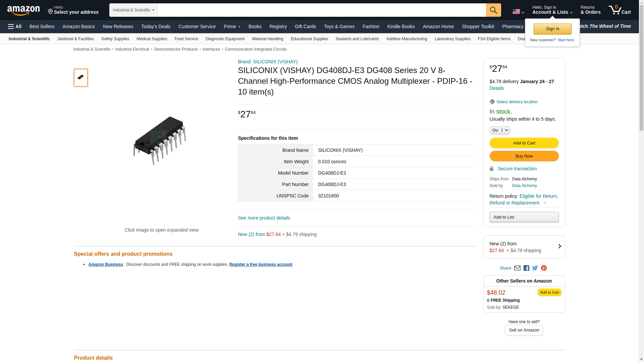The width and height of the screenshot is (644, 362).
Task: Expand the Industrial & Scientific search category dropdown
Action: [133, 10]
